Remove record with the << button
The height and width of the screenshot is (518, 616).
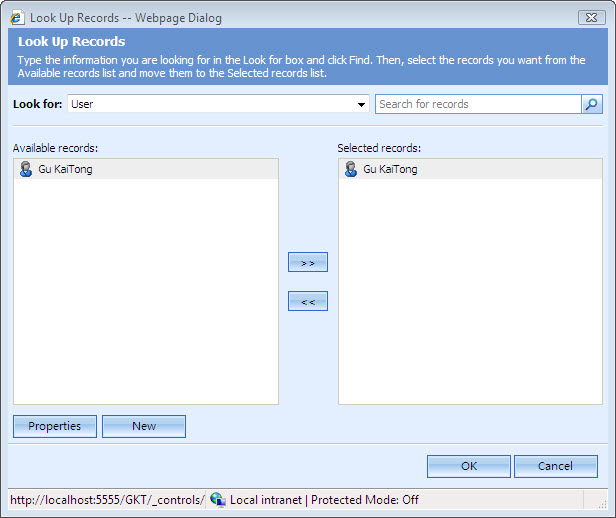[x=308, y=301]
